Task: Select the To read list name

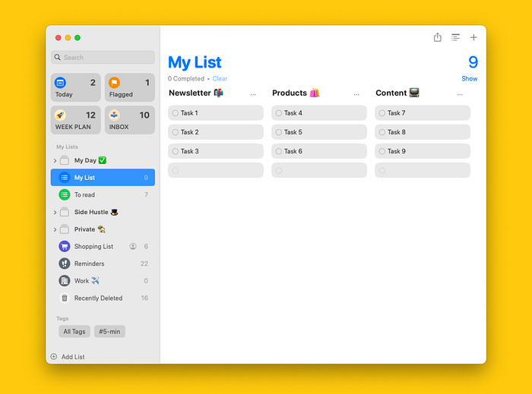Action: coord(84,195)
